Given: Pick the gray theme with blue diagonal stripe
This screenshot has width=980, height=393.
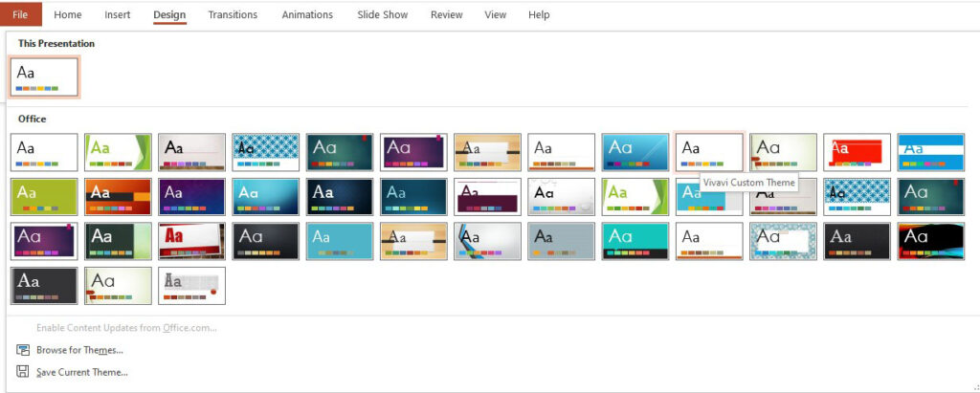Looking at the screenshot, I should coord(487,241).
